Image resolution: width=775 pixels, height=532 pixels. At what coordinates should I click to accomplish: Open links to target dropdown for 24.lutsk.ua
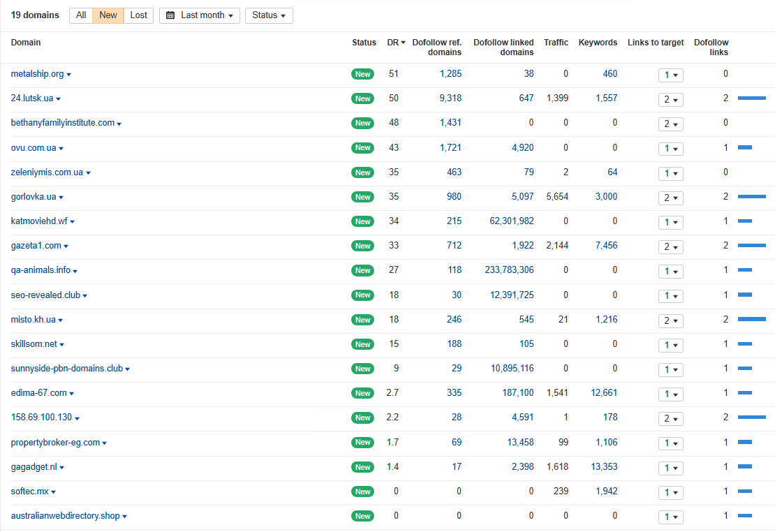[x=671, y=99]
